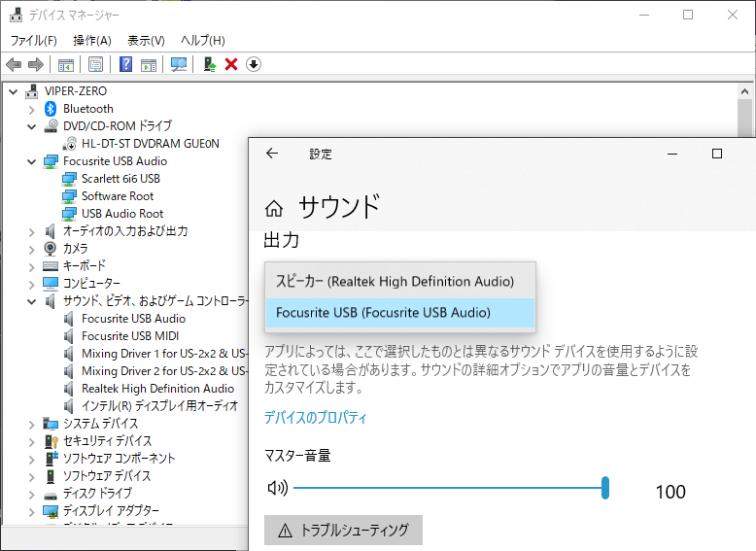Click scan for hardware changes monitor icon
Screen dimensions: 756x551
(x=179, y=64)
